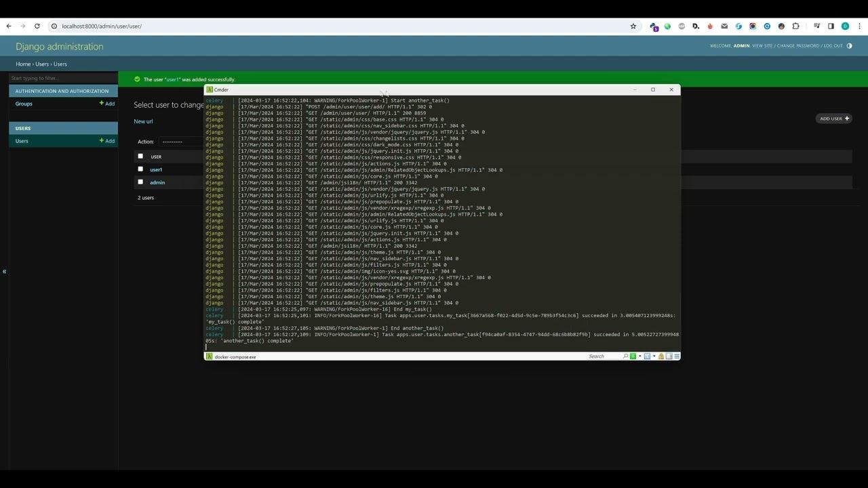868x488 pixels.
Task: Toggle Django admin light/dark theme icon
Action: (850, 46)
